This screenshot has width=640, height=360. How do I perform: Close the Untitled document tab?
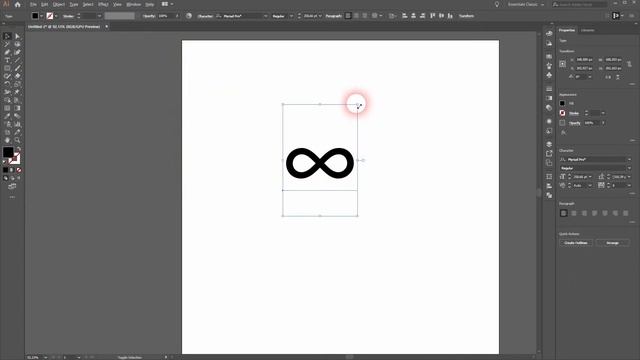coord(107,27)
